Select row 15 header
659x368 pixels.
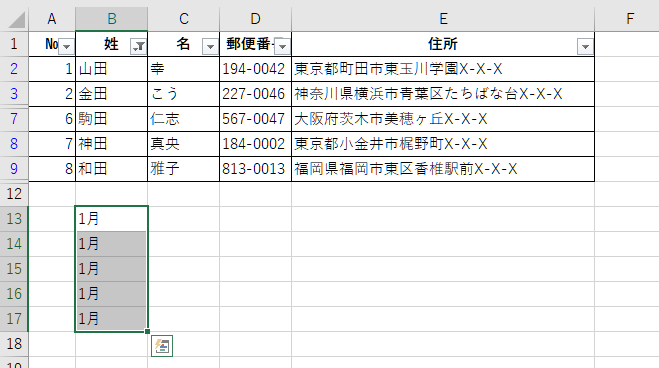(14, 269)
